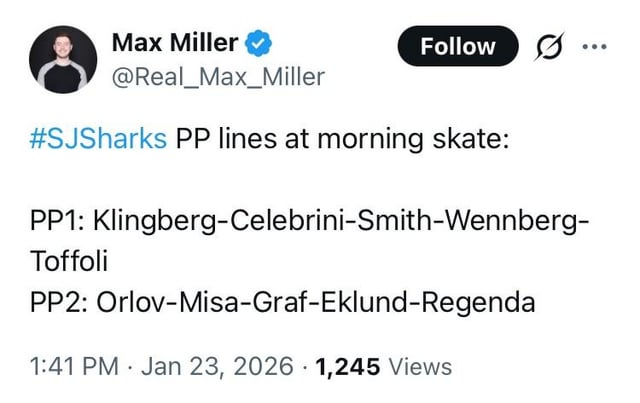
Task: Click the blue verified checkmark badge
Action: coord(258,44)
